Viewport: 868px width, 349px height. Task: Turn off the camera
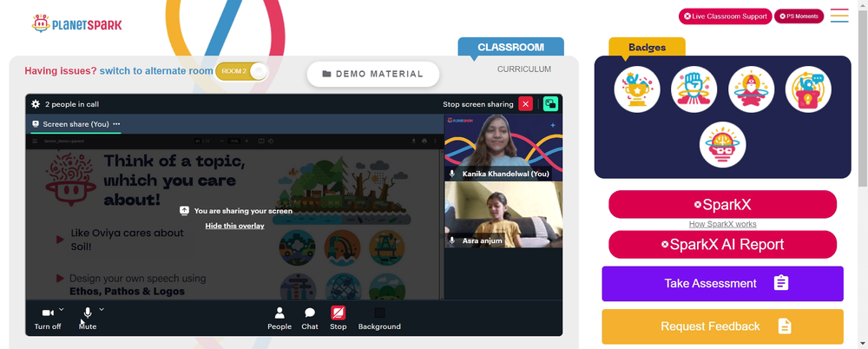click(48, 319)
